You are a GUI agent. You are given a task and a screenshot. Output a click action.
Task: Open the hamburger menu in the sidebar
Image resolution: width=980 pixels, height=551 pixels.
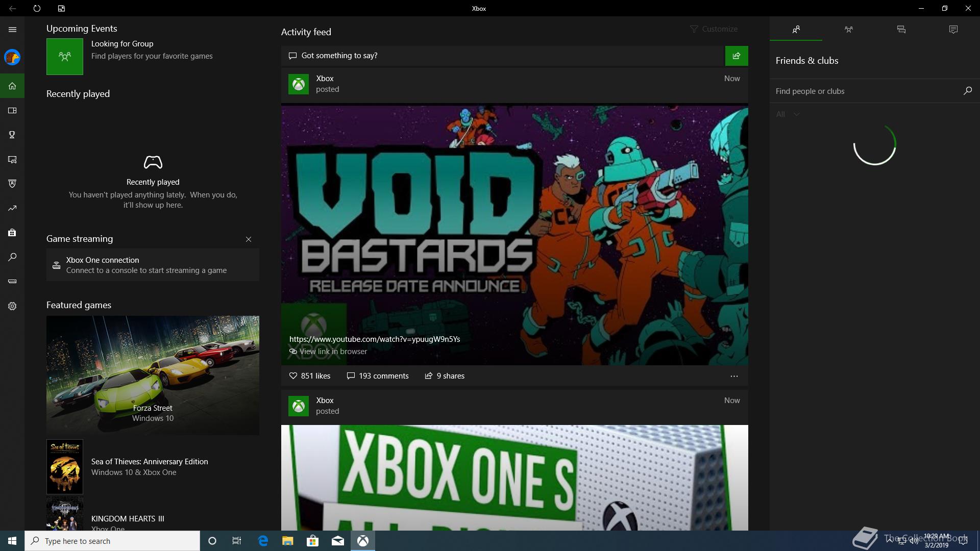pyautogui.click(x=12, y=30)
